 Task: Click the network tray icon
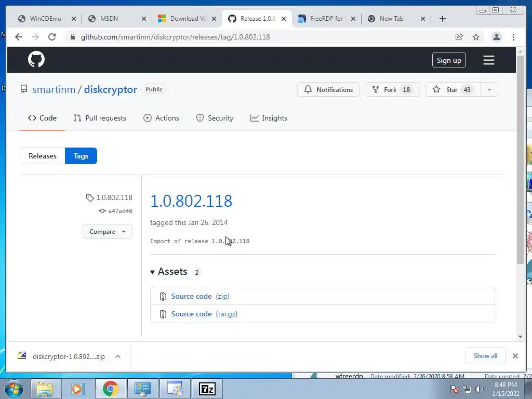tap(467, 389)
